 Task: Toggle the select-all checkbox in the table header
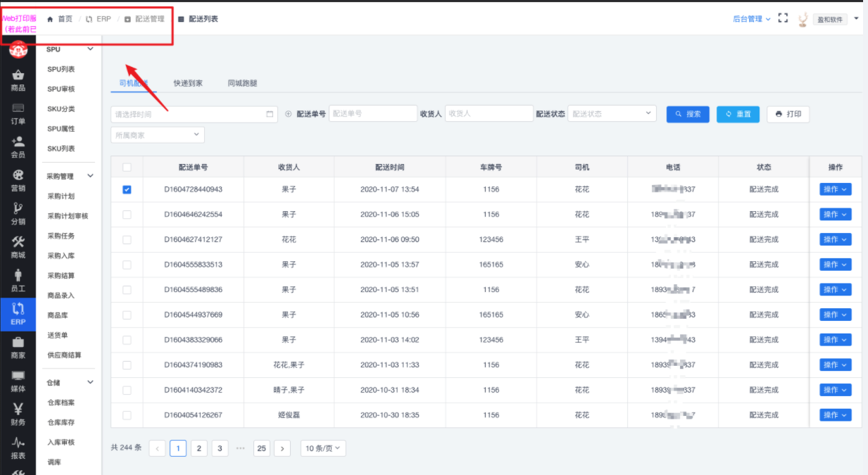(127, 167)
